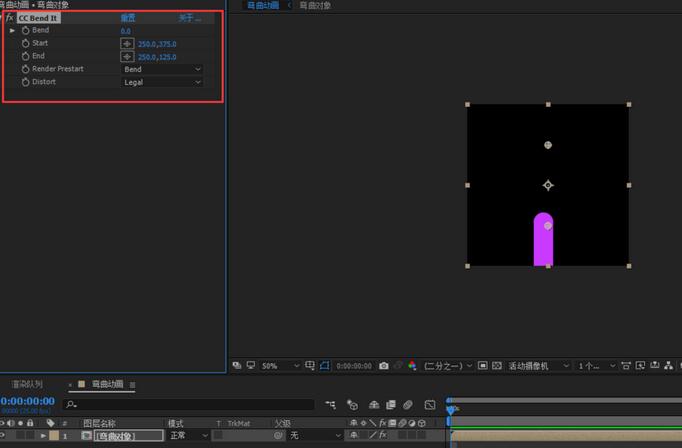Open the timeline panel icon in viewer bar
The width and height of the screenshot is (682, 448).
pos(655,365)
